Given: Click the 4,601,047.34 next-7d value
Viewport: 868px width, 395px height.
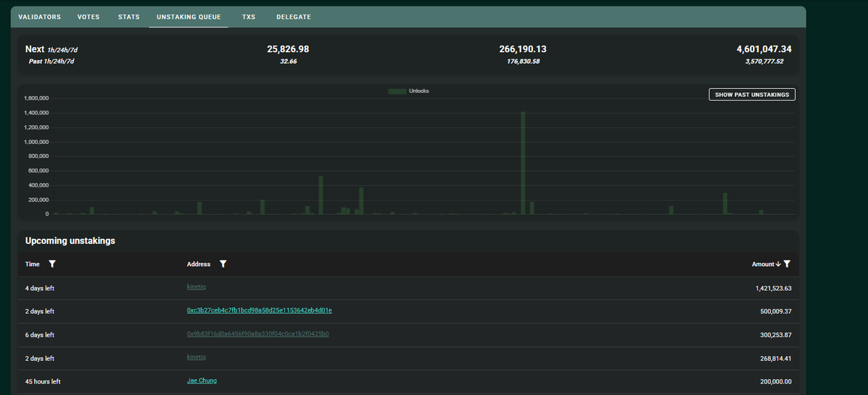Looking at the screenshot, I should [764, 49].
